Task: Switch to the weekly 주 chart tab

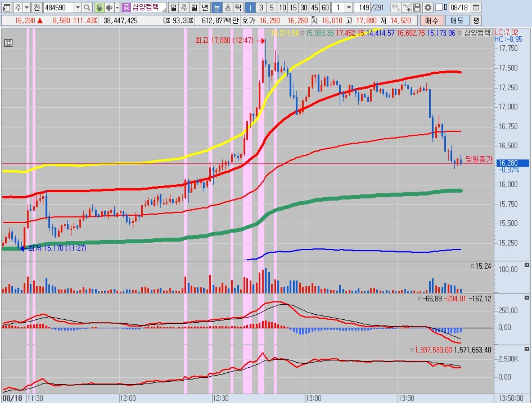Action: tap(184, 7)
